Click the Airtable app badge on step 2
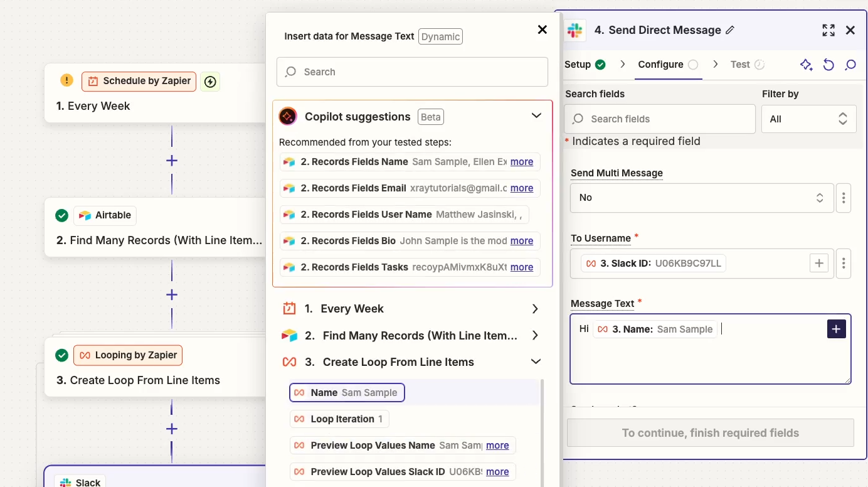 tap(105, 215)
